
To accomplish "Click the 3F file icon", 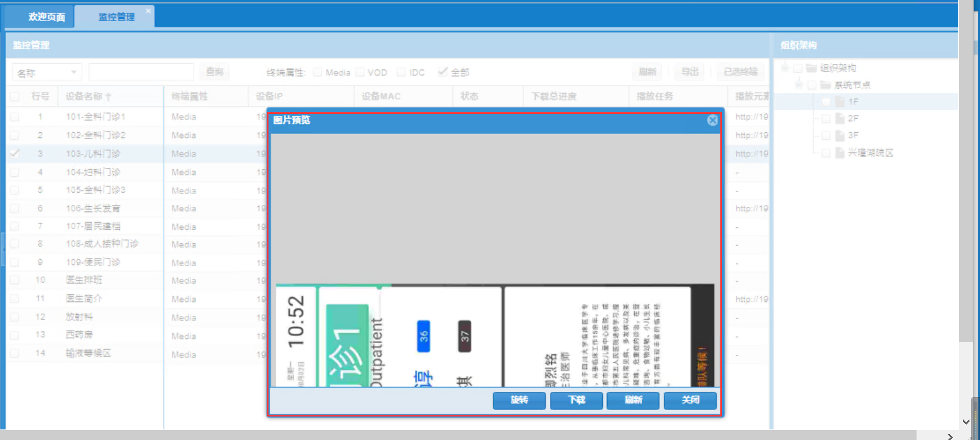I will (840, 136).
